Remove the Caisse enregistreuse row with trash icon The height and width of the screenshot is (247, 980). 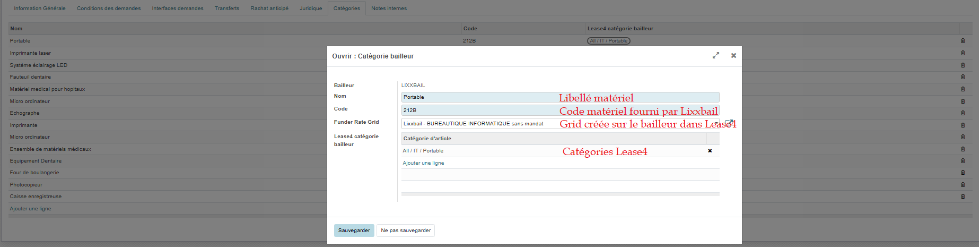click(962, 197)
